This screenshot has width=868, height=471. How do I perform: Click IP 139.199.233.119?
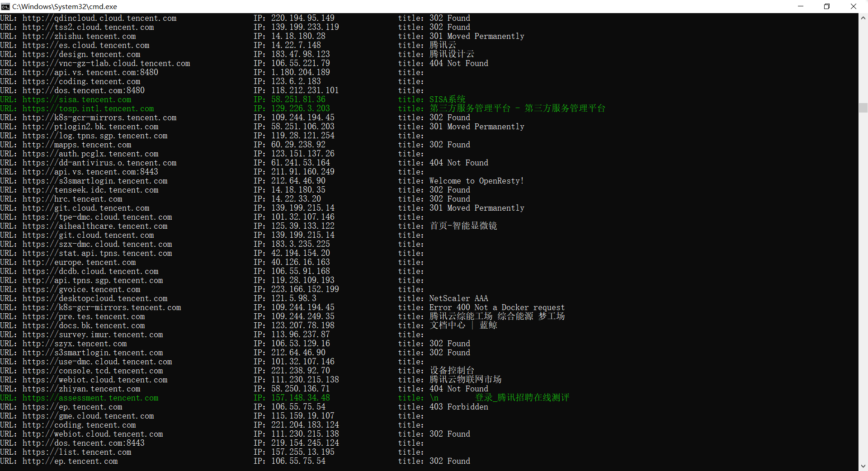pyautogui.click(x=305, y=27)
